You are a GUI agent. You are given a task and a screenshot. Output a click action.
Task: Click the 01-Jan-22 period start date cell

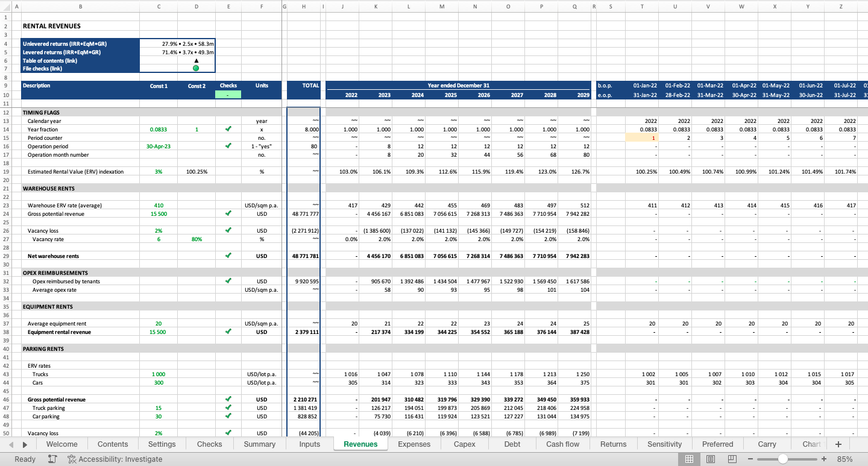[641, 86]
